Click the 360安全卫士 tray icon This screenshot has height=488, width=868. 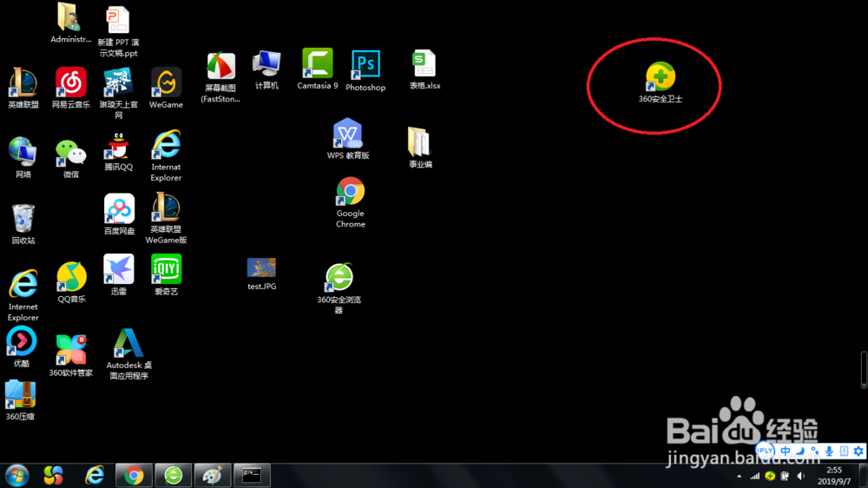(x=770, y=476)
